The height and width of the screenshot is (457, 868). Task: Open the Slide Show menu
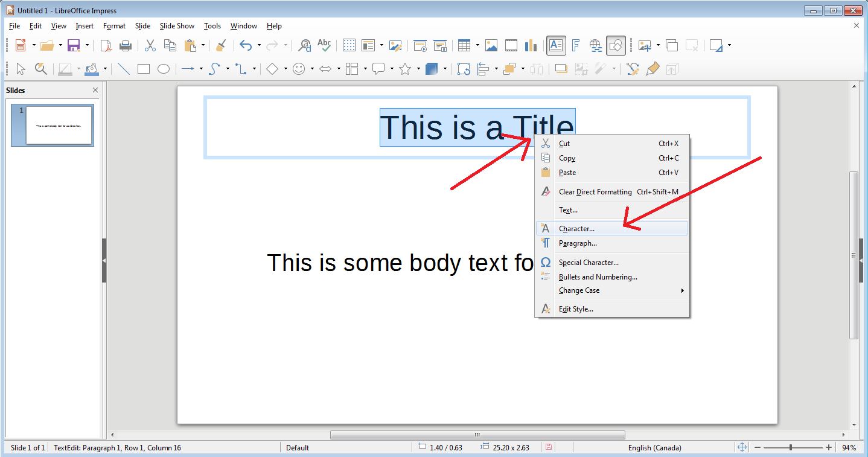click(177, 26)
